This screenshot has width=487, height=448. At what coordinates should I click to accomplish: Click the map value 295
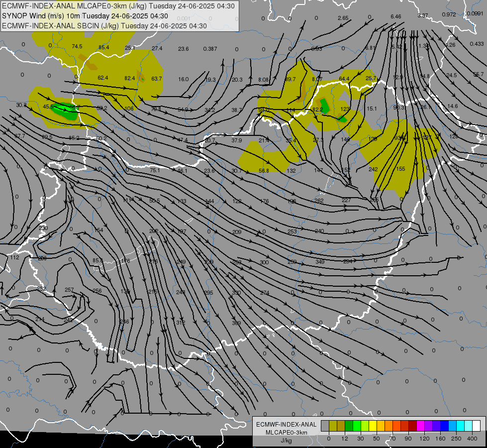pos(208,293)
